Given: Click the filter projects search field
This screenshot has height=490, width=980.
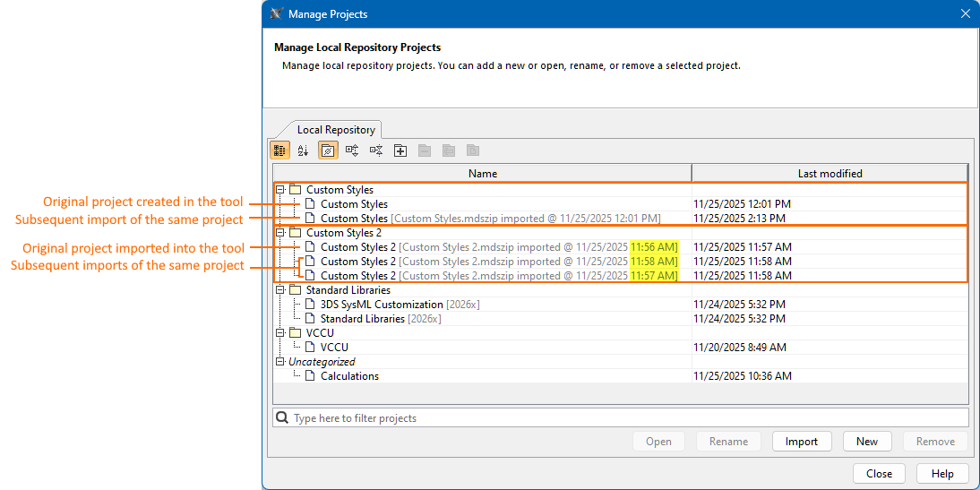Looking at the screenshot, I should pos(627,418).
